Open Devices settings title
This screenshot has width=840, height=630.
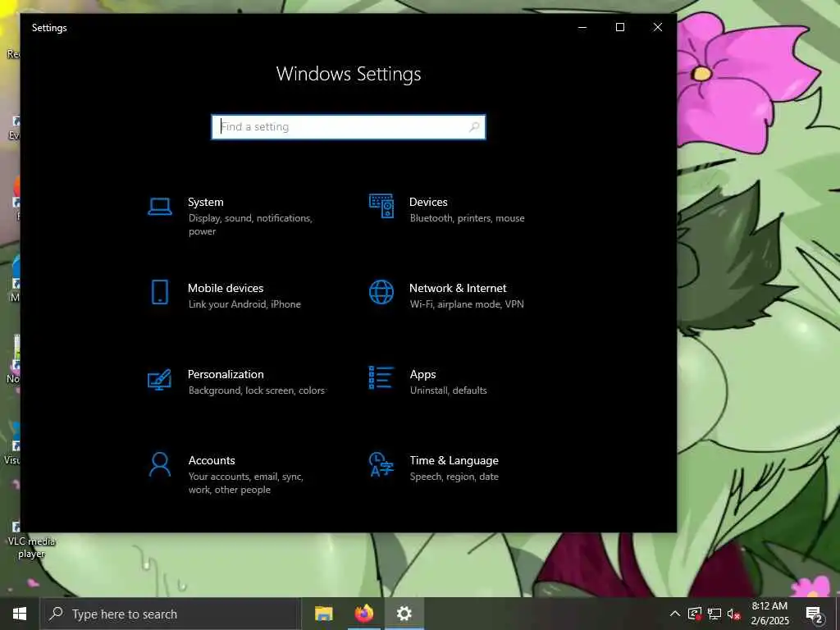pos(428,202)
